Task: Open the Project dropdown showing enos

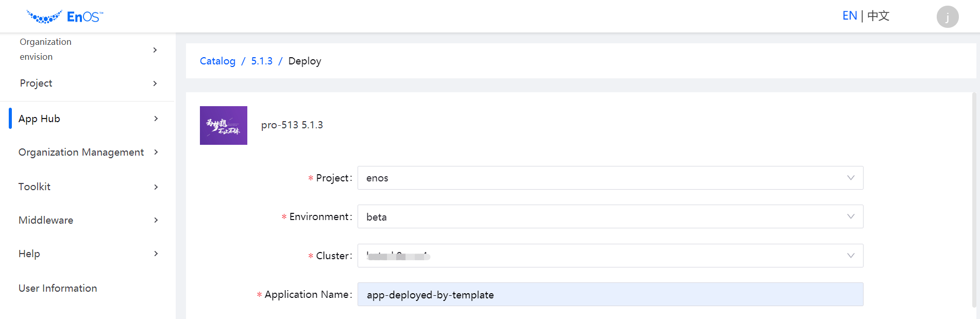Action: (x=610, y=178)
